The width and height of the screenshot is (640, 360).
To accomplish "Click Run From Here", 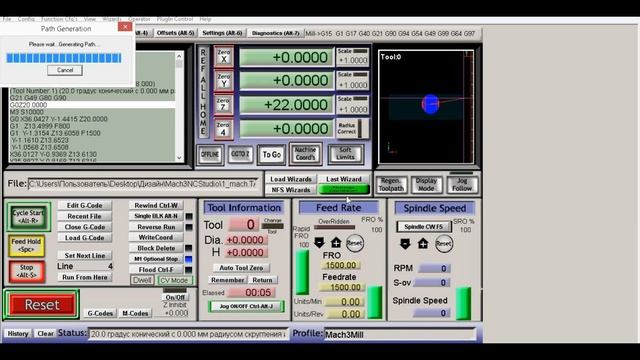I will [84, 277].
